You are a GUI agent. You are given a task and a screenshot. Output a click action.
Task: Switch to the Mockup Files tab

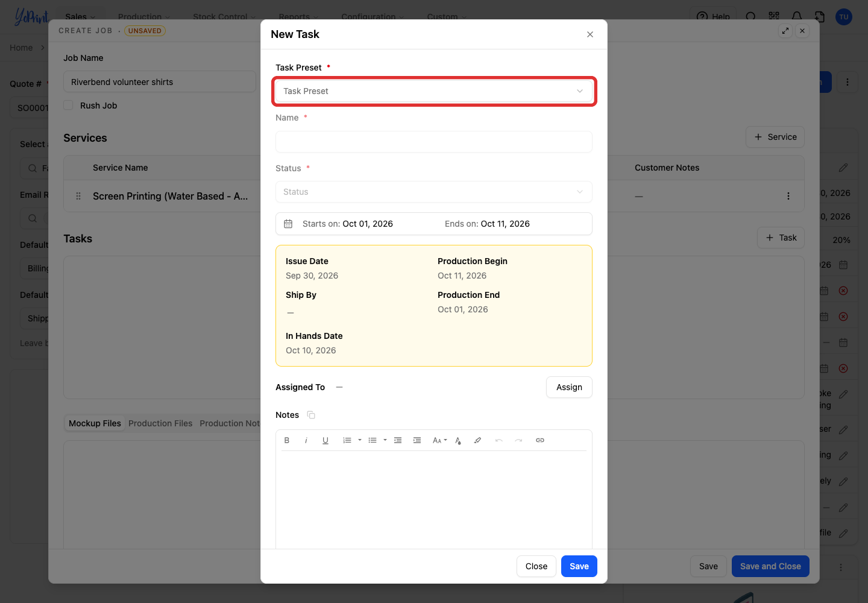(95, 423)
